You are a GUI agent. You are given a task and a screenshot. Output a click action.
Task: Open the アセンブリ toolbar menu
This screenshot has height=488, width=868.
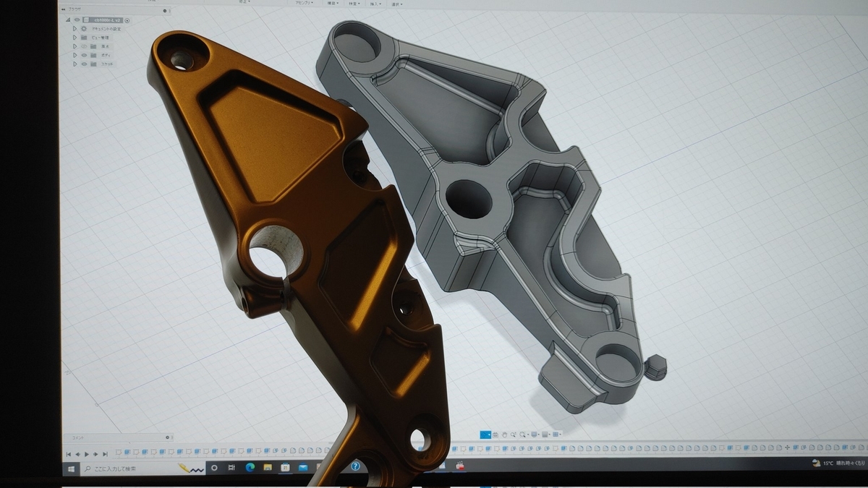coord(305,3)
